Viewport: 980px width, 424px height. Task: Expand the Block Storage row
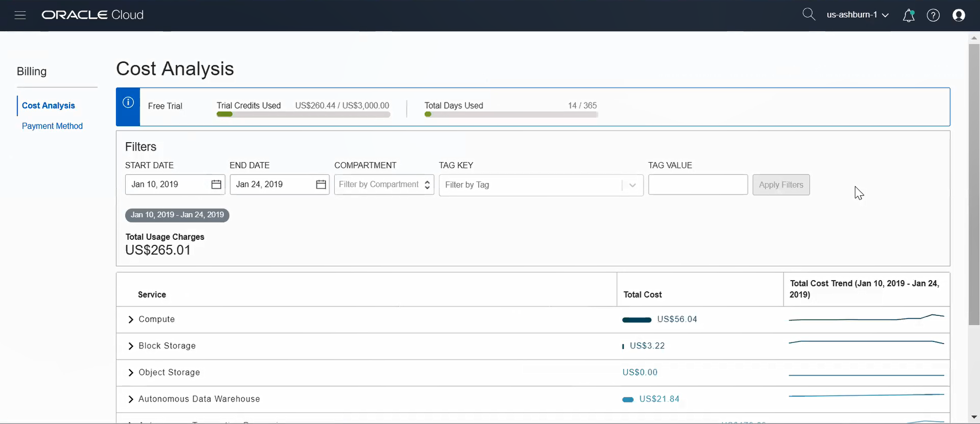tap(131, 346)
